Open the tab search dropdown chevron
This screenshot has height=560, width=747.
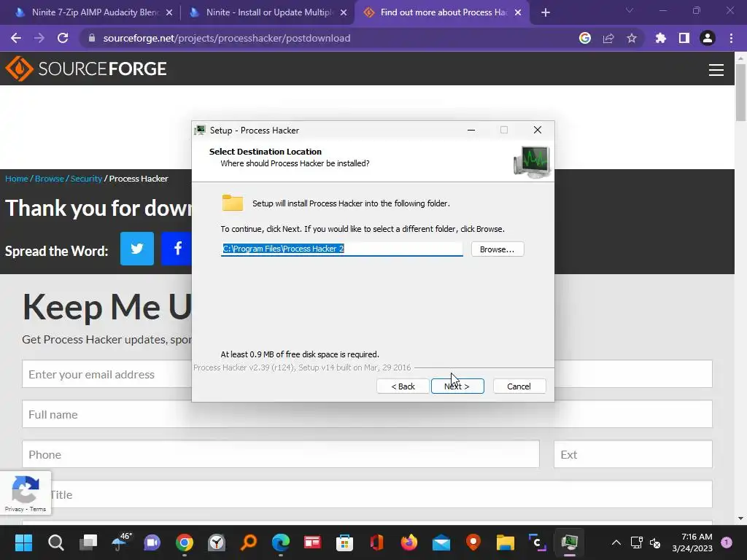pos(630,10)
